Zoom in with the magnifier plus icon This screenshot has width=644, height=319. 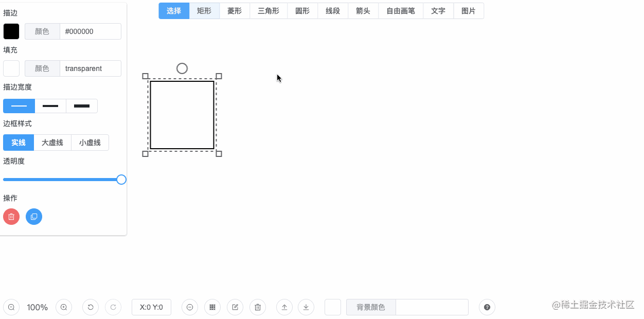click(64, 307)
